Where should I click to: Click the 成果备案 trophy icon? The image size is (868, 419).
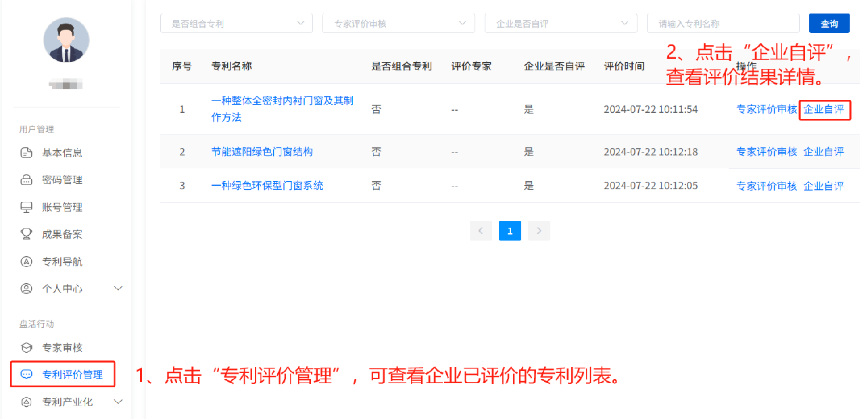[26, 235]
